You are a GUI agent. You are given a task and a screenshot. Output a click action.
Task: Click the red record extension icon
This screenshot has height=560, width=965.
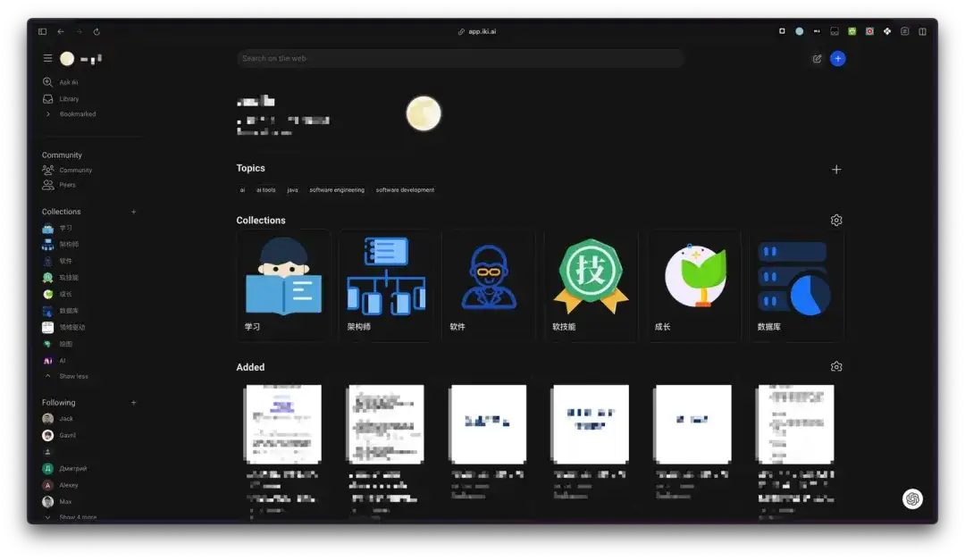[x=869, y=31]
